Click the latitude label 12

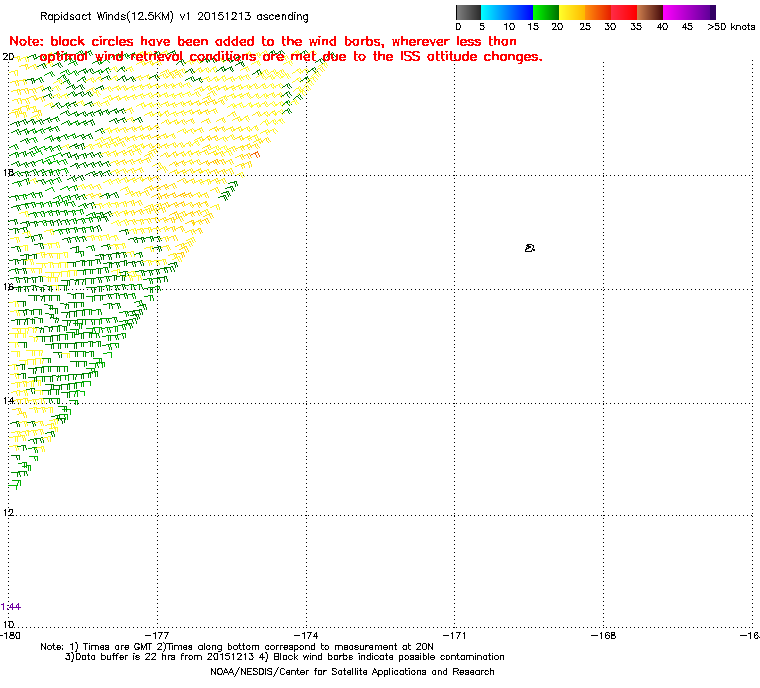[8, 513]
